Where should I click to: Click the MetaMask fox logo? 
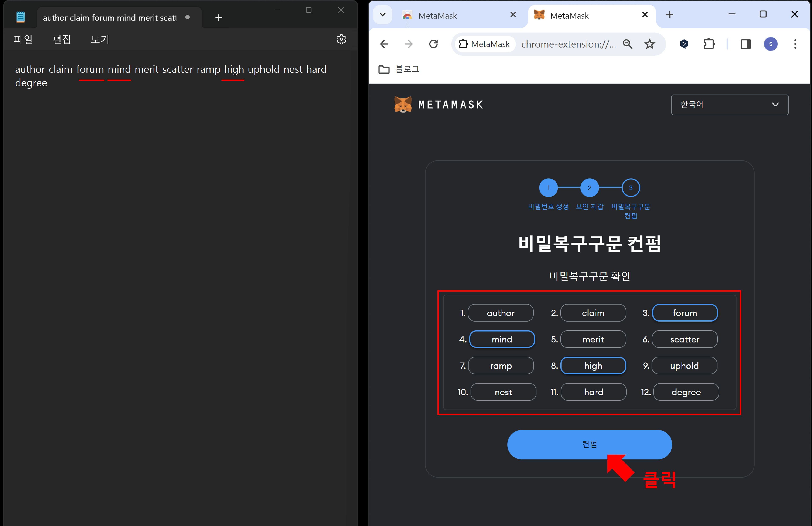[x=403, y=104]
